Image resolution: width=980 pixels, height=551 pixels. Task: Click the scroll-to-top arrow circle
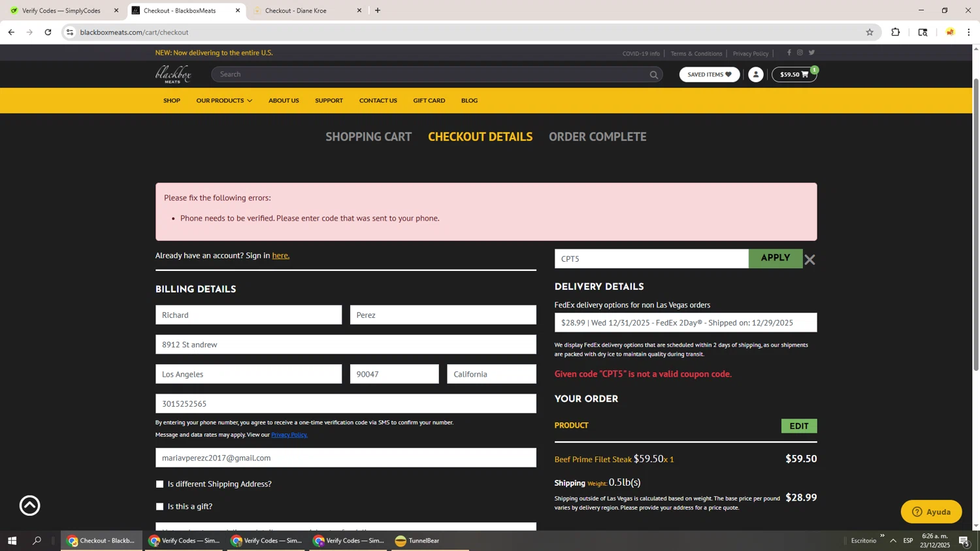tap(29, 505)
